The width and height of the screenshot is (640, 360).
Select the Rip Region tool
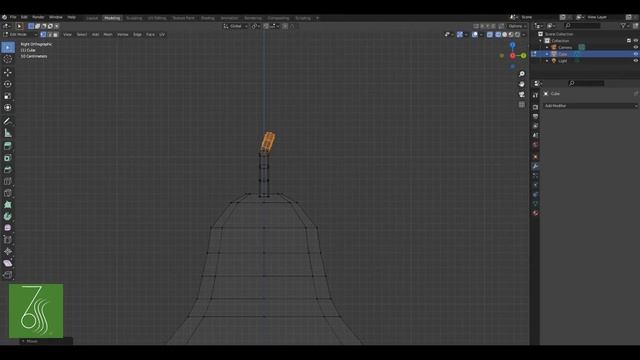tap(8, 275)
